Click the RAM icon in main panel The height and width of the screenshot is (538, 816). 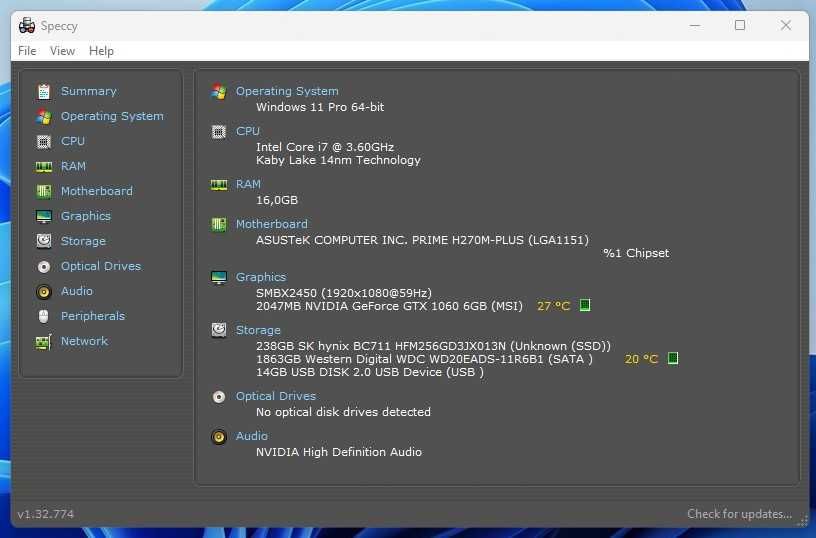click(x=219, y=185)
